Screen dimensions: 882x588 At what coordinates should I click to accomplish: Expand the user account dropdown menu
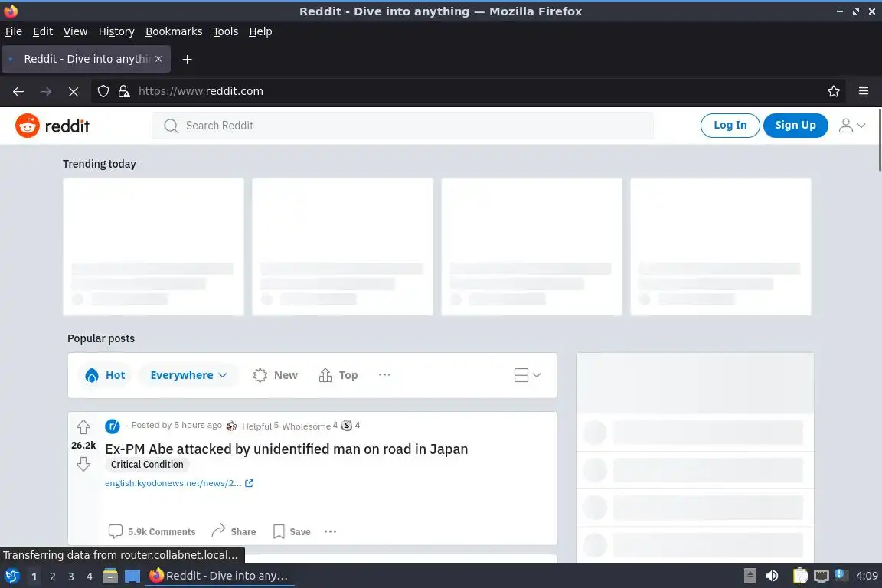pos(852,126)
